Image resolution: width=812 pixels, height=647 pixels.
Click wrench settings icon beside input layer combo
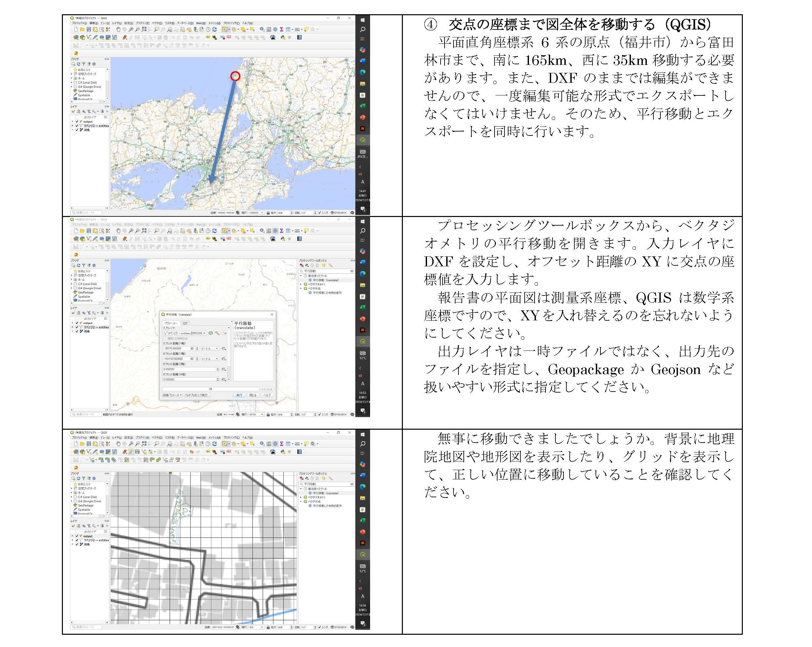pos(217,333)
